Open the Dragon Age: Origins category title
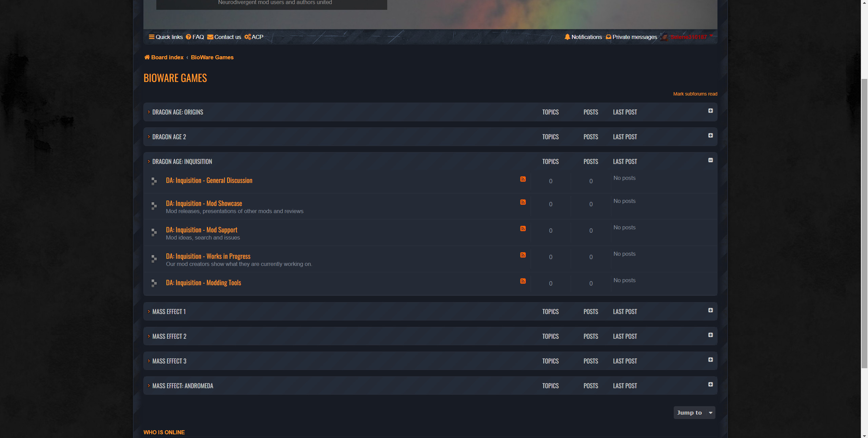868x438 pixels. (x=178, y=112)
